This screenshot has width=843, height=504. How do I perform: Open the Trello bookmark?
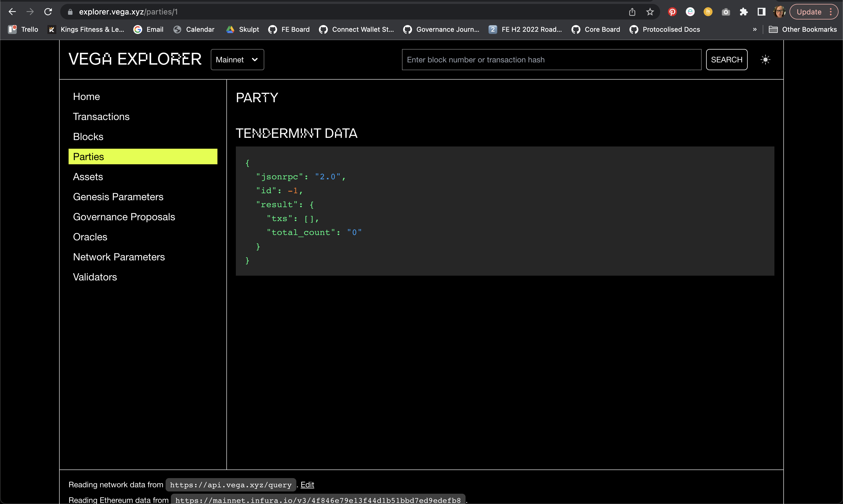click(22, 29)
